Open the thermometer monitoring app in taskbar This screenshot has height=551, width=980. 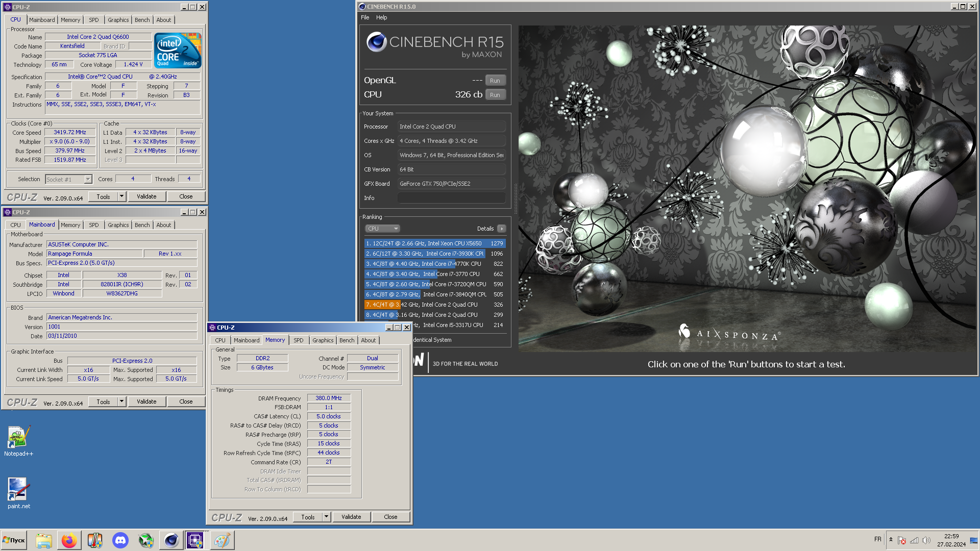point(95,540)
